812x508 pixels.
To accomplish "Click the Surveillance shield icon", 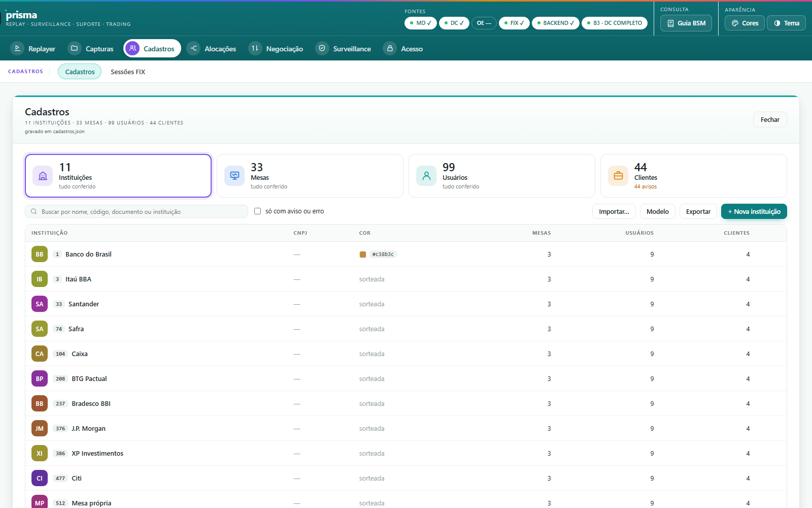I will point(322,48).
